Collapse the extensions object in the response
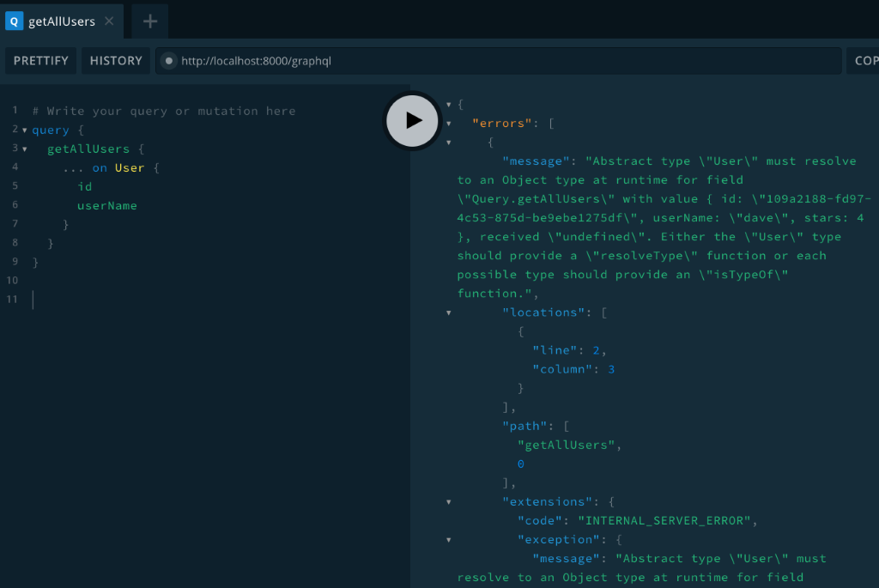 [x=449, y=501]
